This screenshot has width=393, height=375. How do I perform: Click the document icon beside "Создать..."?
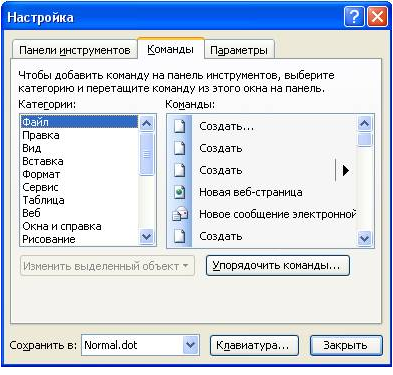coord(180,127)
